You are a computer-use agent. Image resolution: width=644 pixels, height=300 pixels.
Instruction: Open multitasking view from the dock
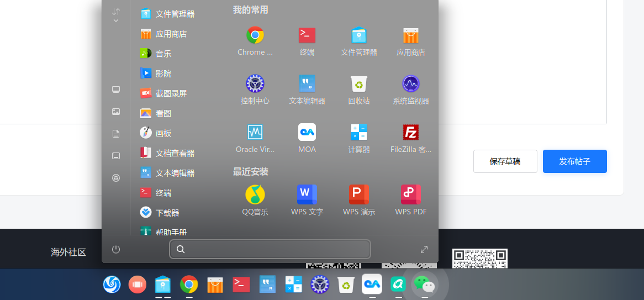(137, 284)
